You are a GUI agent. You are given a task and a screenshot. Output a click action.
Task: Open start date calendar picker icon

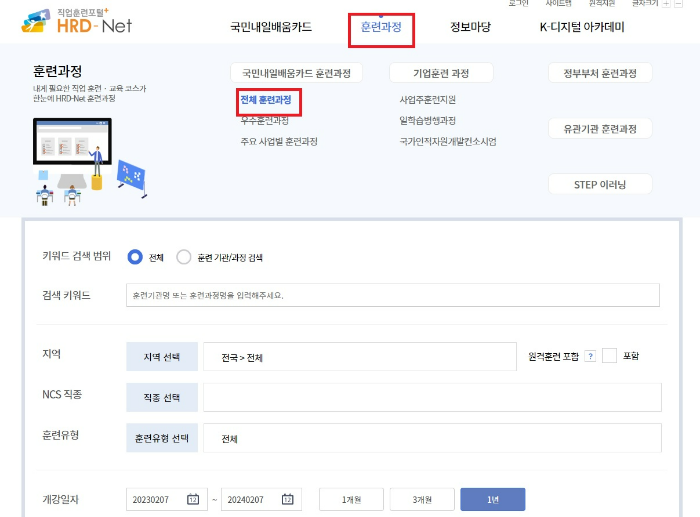click(193, 499)
